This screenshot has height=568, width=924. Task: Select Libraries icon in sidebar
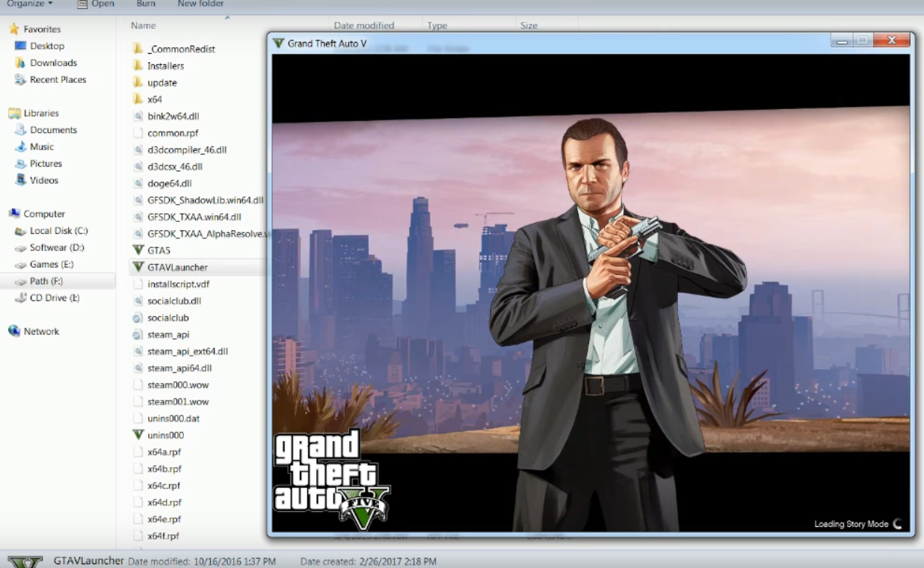pos(14,114)
